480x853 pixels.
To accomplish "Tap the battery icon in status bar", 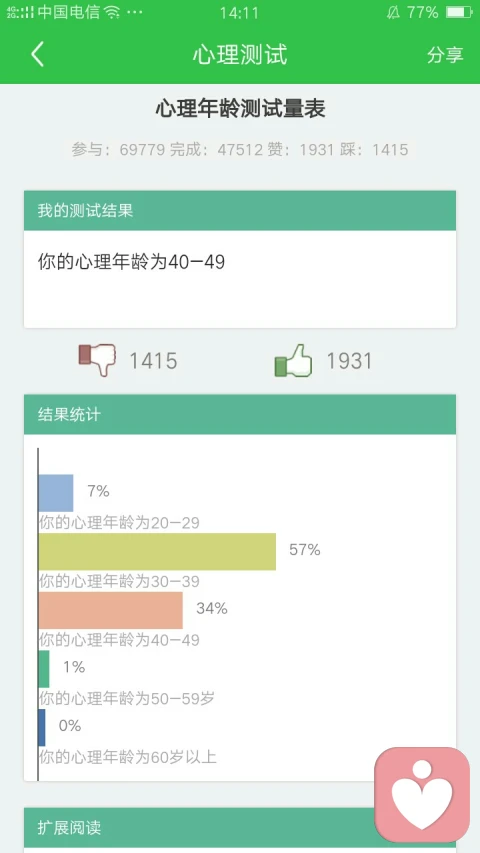I will [x=458, y=12].
